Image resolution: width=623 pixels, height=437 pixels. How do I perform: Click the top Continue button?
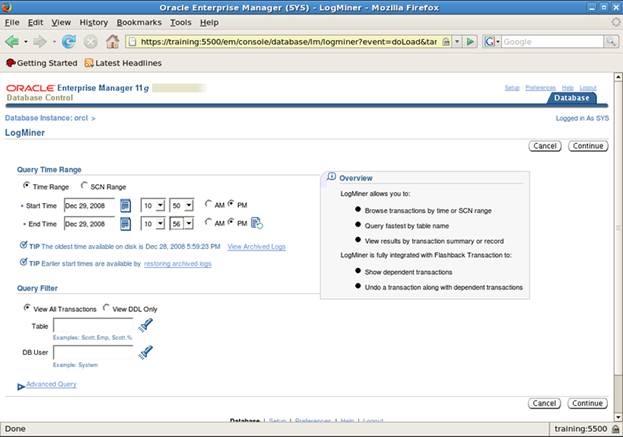point(588,146)
